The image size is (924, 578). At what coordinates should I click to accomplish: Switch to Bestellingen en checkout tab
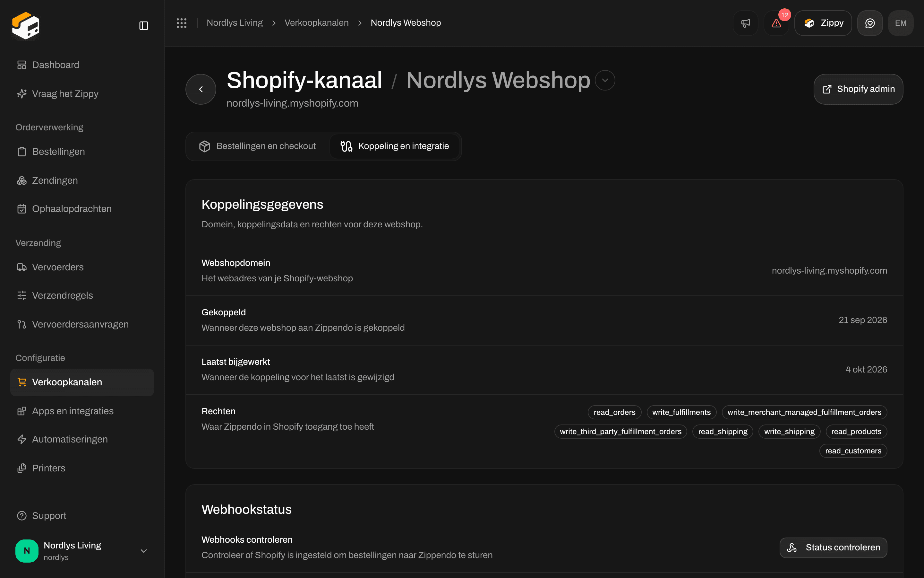point(257,146)
